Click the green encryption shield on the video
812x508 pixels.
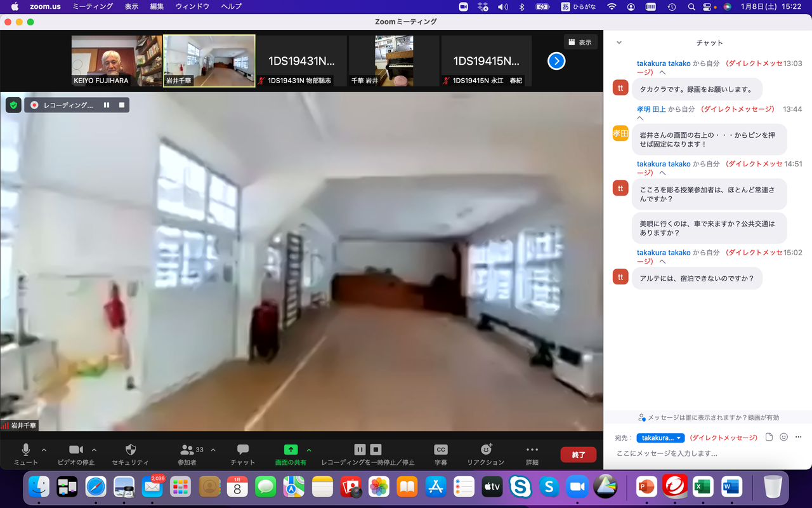(x=13, y=105)
